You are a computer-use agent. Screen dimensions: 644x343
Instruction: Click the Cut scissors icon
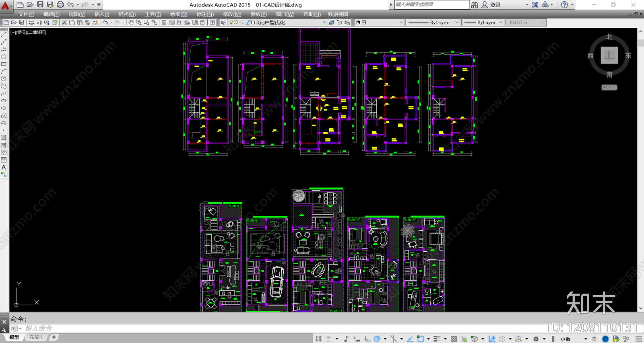64,23
